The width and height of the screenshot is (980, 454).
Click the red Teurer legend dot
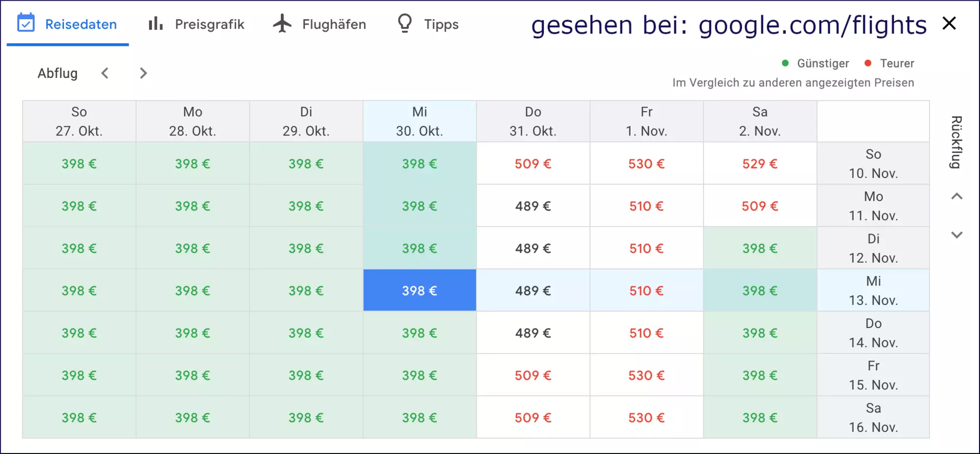click(x=868, y=63)
